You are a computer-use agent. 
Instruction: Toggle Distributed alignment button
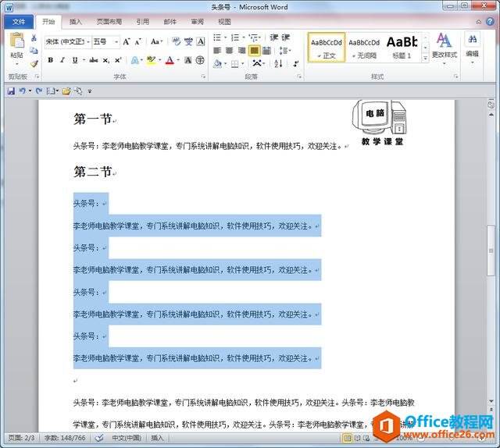266,51
